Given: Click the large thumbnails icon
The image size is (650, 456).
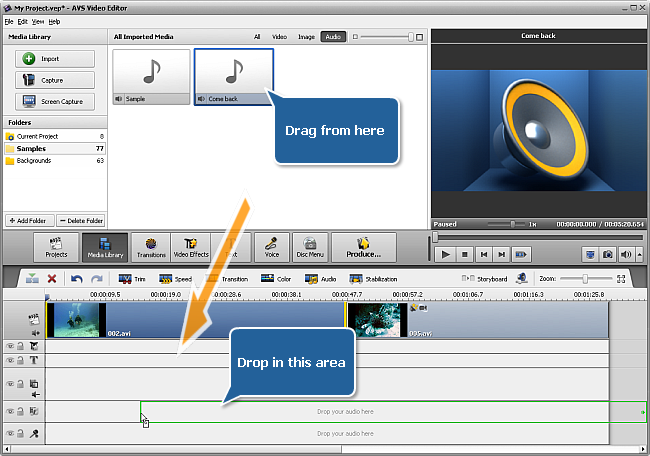Looking at the screenshot, I should click(x=420, y=37).
